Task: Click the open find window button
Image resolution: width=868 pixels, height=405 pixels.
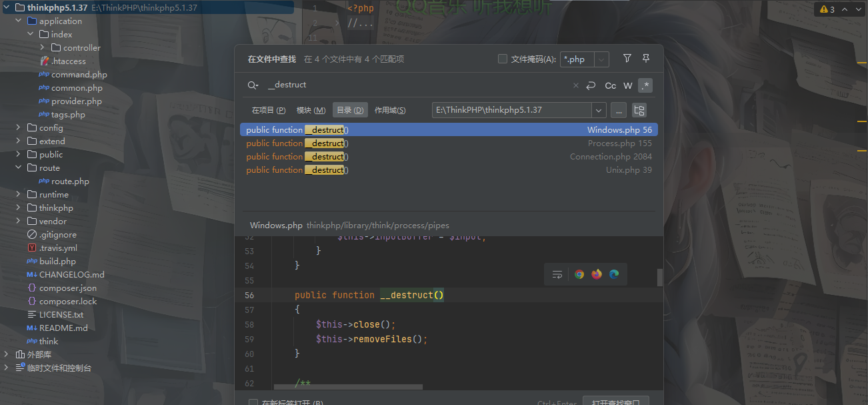Action: [615, 402]
